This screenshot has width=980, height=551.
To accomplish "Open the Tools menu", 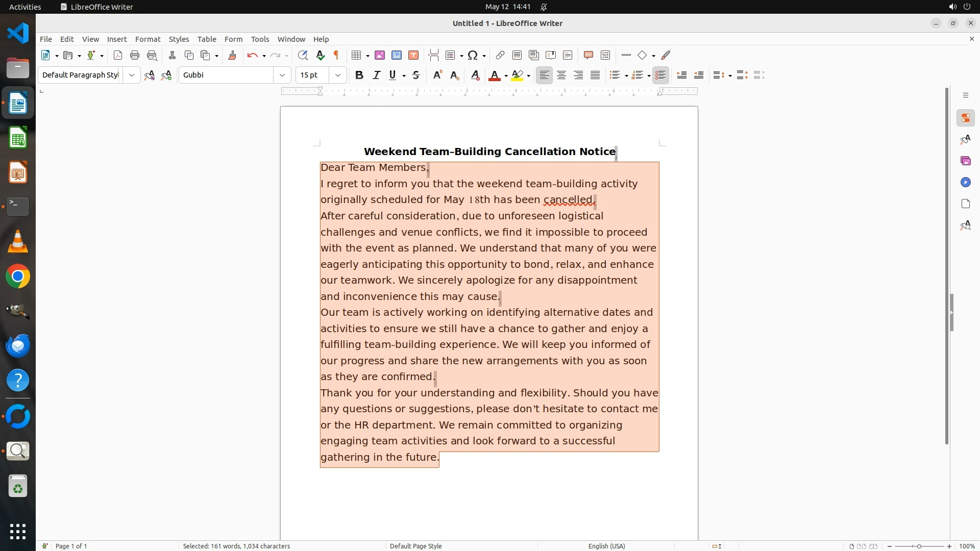I will point(260,39).
